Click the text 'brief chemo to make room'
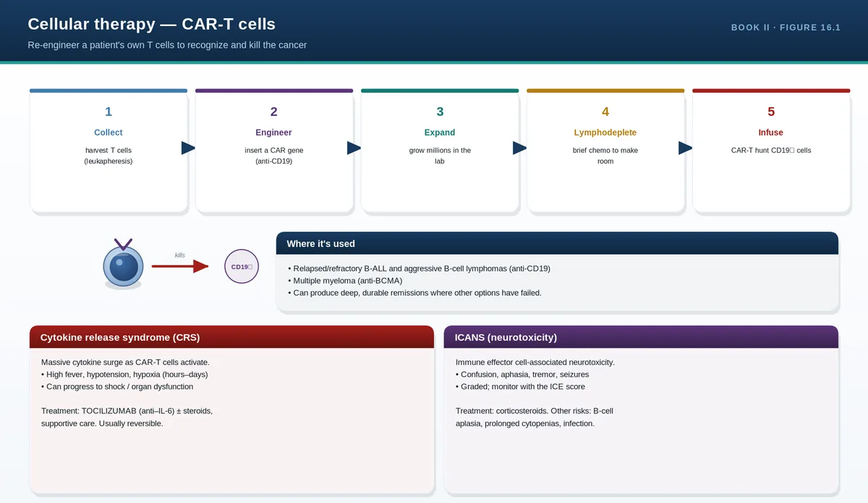This screenshot has height=503, width=868. (x=605, y=156)
